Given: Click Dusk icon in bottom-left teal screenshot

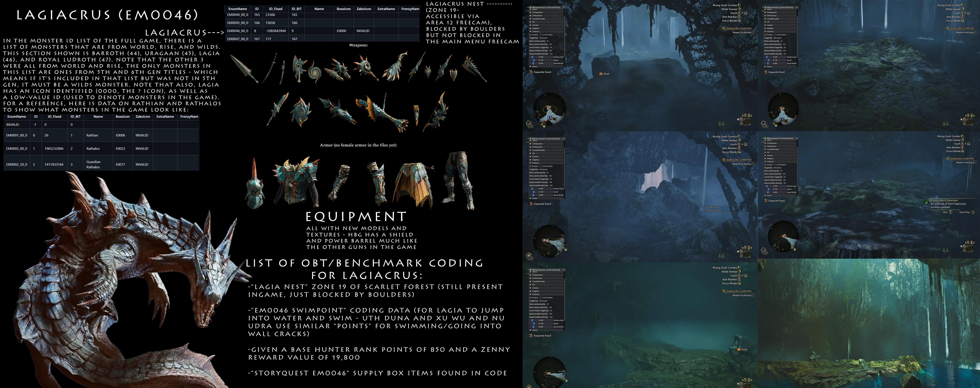Looking at the screenshot, I should coord(739,349).
